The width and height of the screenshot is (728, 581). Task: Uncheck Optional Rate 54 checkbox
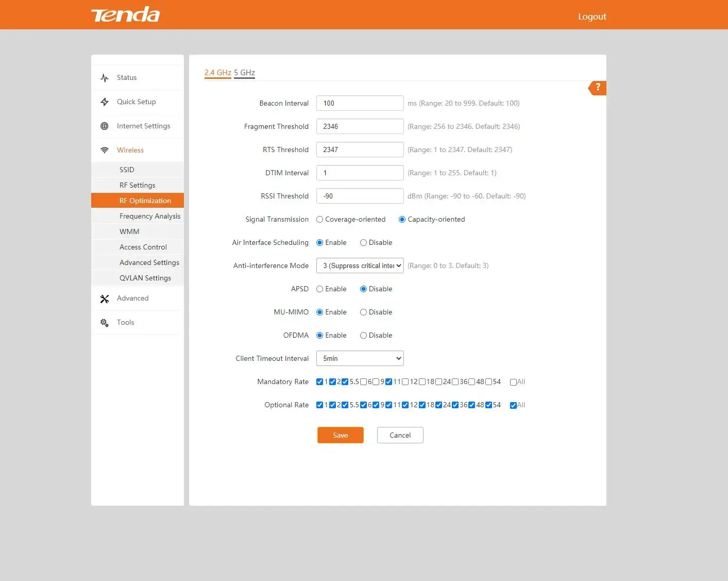click(489, 405)
